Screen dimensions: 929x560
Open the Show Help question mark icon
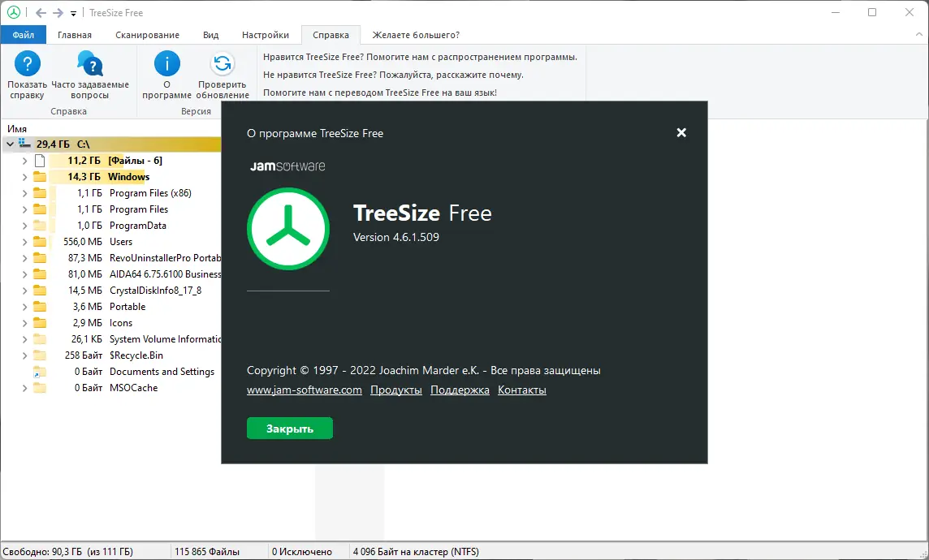tap(28, 64)
